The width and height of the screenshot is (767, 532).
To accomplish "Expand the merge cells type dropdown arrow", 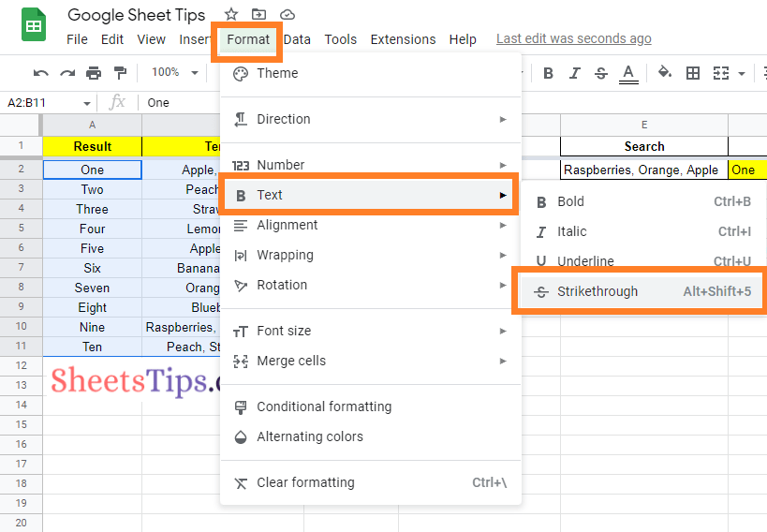I will (742, 74).
